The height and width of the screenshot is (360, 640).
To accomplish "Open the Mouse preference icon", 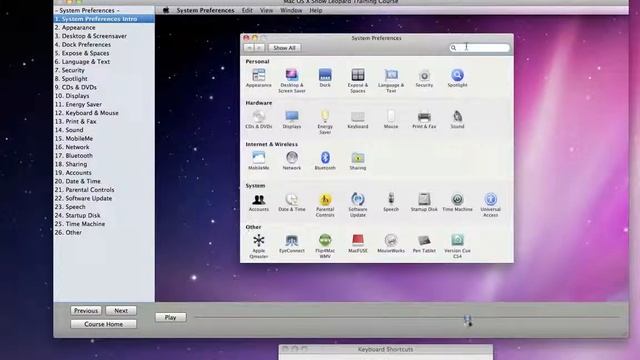I will [391, 117].
